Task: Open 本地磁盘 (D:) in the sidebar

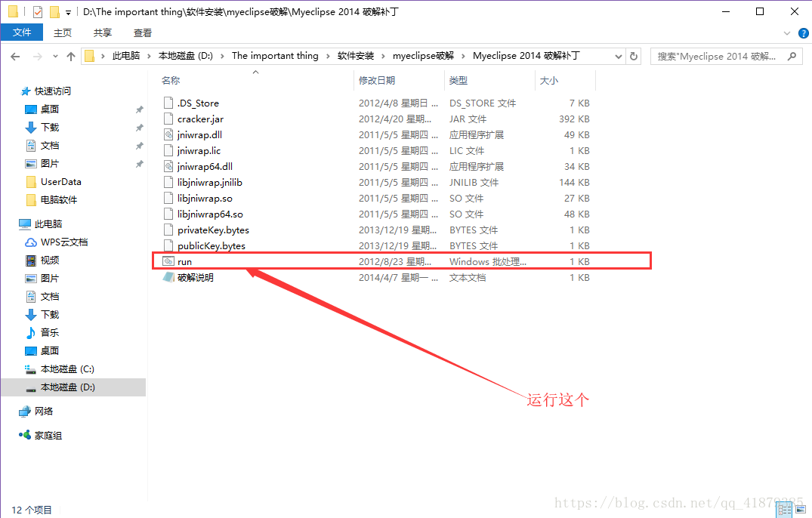Action: click(67, 387)
